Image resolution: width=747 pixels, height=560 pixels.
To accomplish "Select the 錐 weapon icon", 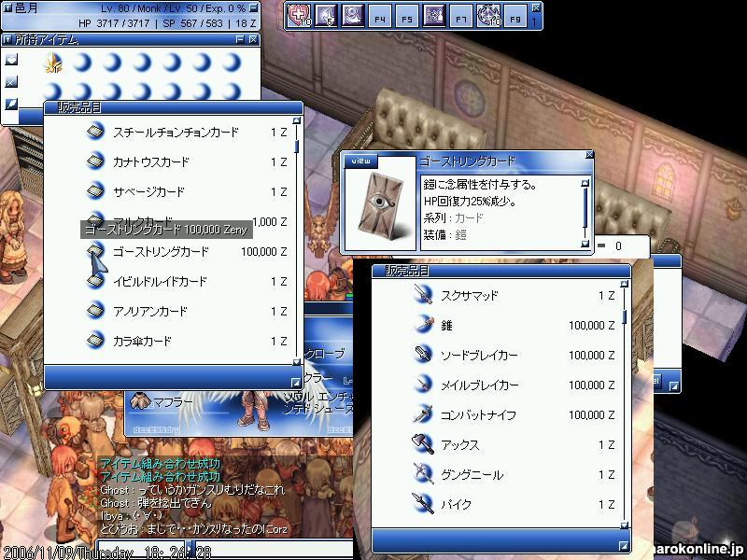I will [423, 324].
